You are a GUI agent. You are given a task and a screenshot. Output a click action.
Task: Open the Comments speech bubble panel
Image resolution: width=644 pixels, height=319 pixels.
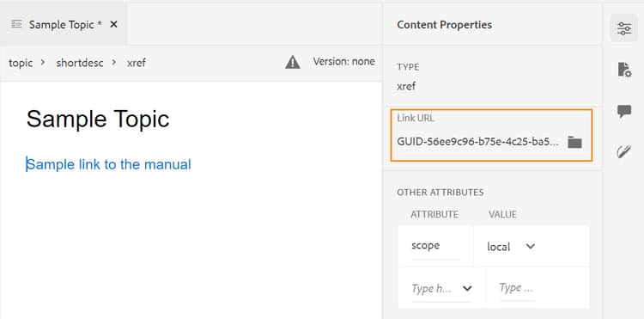click(x=624, y=111)
